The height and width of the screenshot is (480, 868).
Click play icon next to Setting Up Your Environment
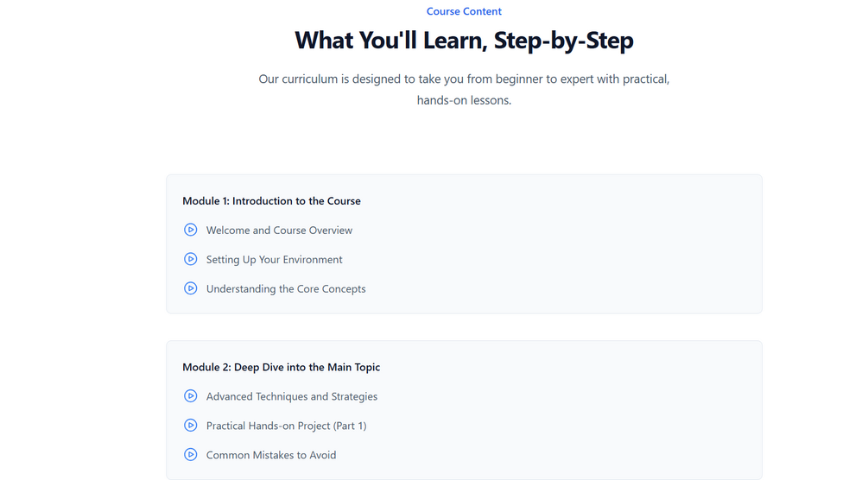pyautogui.click(x=191, y=259)
